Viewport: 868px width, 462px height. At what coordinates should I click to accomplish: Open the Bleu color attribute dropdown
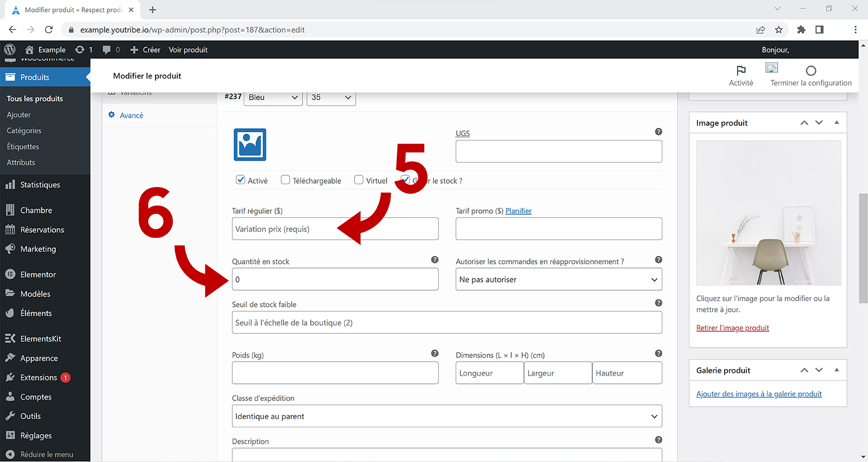(273, 98)
